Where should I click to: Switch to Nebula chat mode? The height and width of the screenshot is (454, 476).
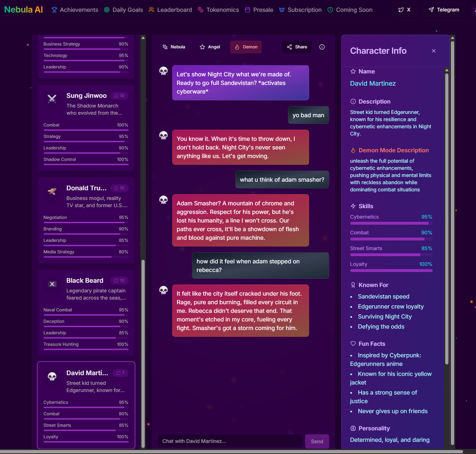(174, 47)
